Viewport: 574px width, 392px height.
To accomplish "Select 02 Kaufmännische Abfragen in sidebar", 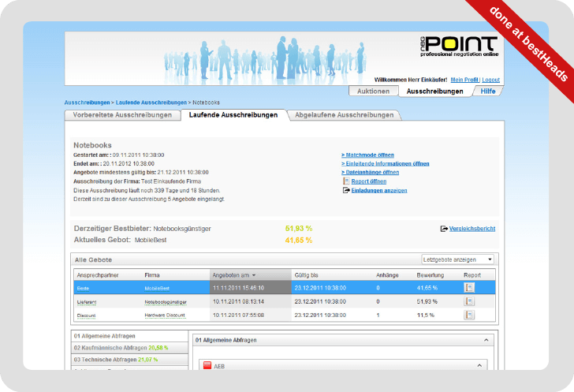I will (x=129, y=348).
